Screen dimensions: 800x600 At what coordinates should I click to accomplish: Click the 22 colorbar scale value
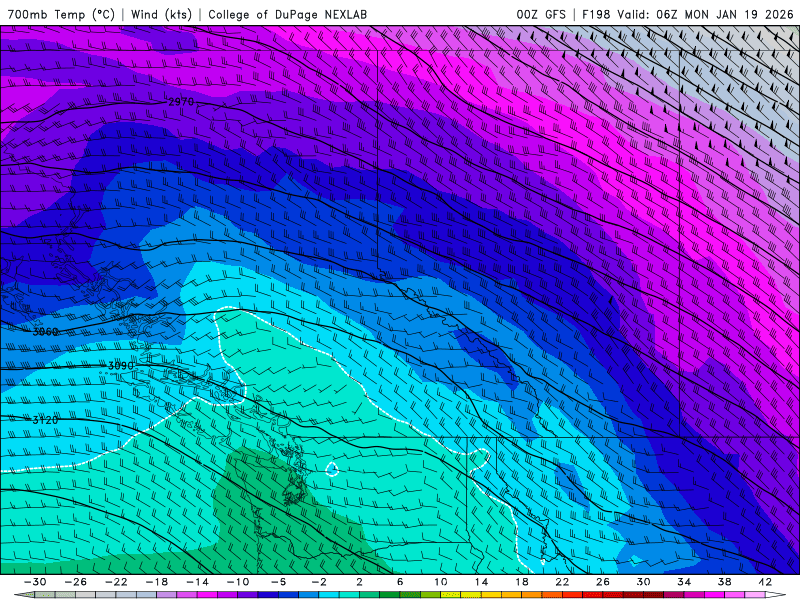[562, 582]
